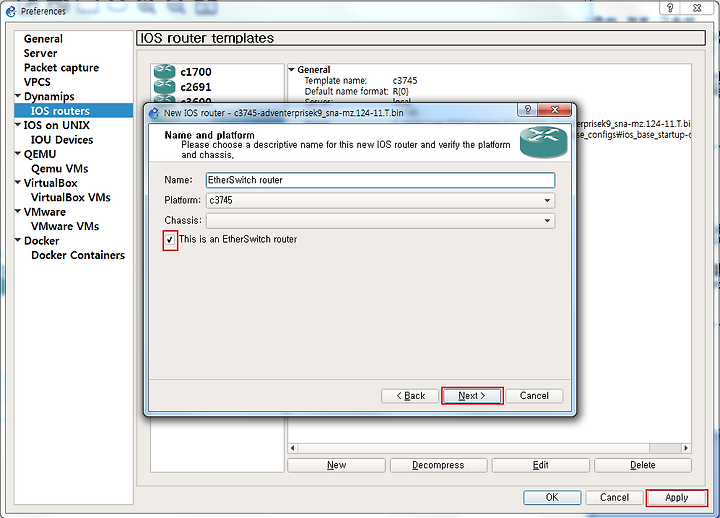The image size is (720, 518).
Task: Select Packet capture preferences
Action: 61,68
